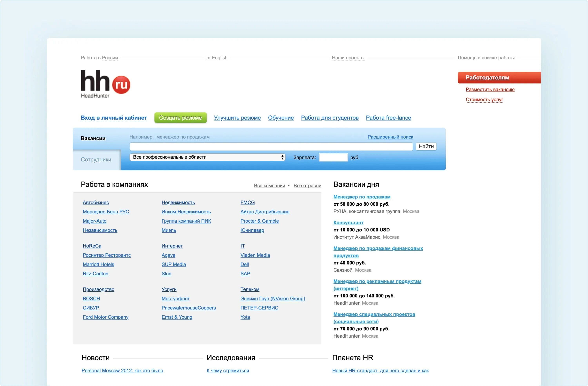Open Инком-Недвижимость company link
The height and width of the screenshot is (386, 588).
pos(186,212)
